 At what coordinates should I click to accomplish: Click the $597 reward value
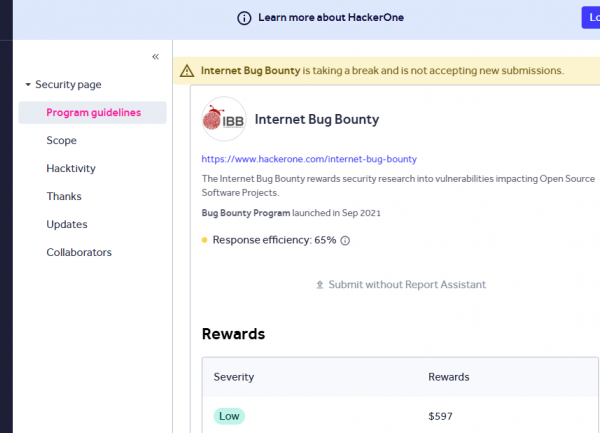pos(440,416)
